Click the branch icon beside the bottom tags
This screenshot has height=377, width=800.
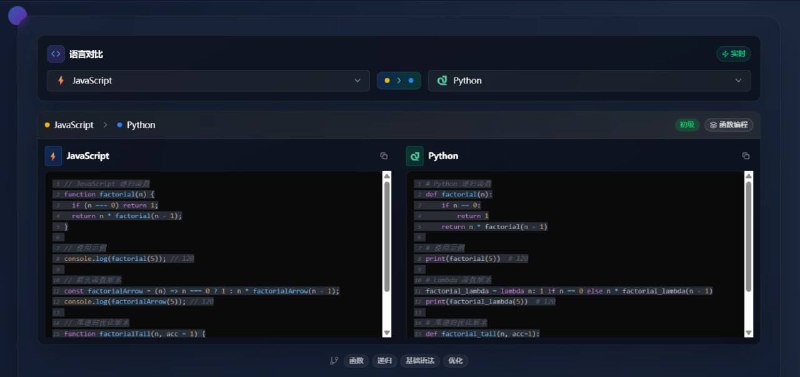[334, 361]
